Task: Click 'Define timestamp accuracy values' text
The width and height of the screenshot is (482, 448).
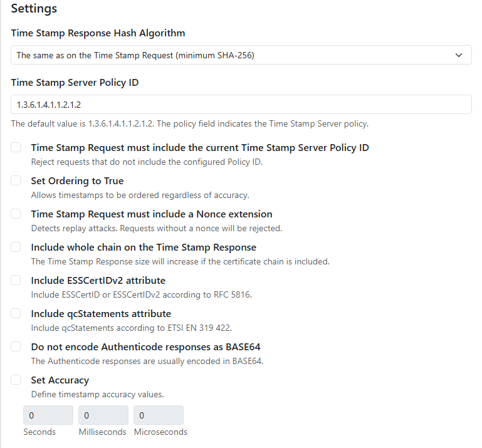Action: click(97, 394)
